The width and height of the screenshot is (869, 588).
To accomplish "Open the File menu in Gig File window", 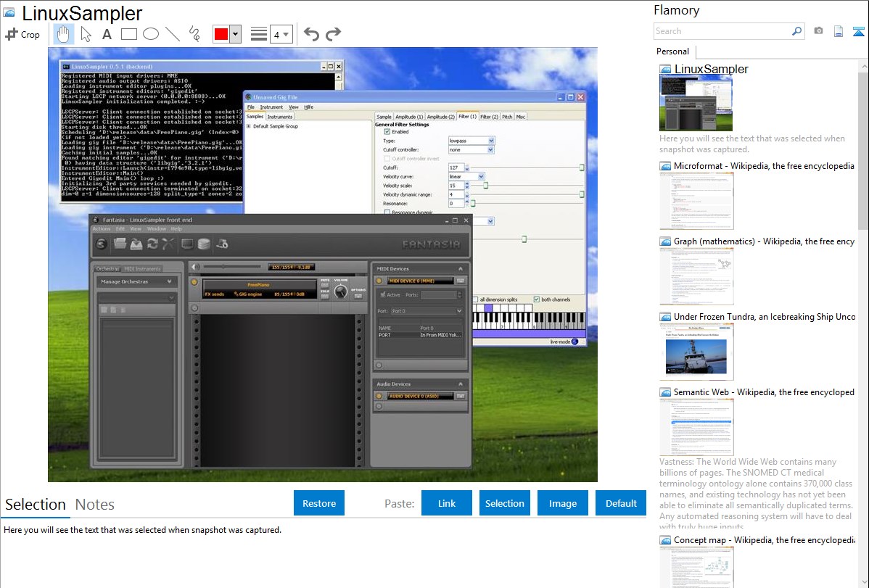I will click(x=250, y=107).
